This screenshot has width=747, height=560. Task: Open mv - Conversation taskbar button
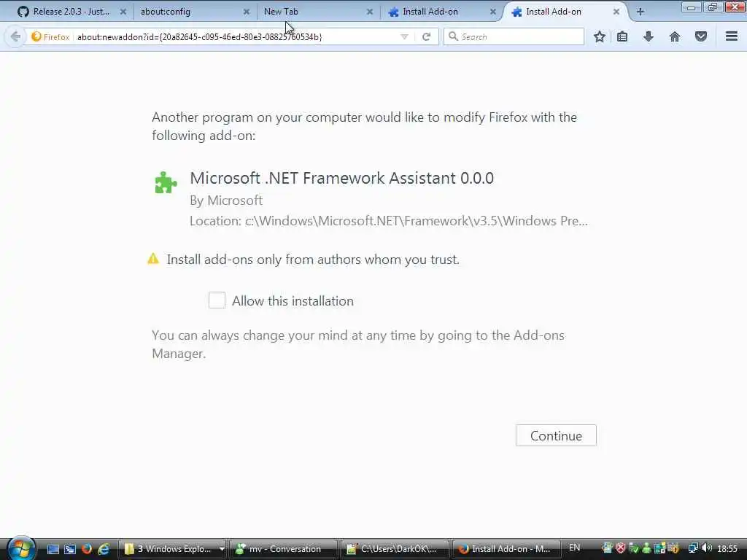284,549
